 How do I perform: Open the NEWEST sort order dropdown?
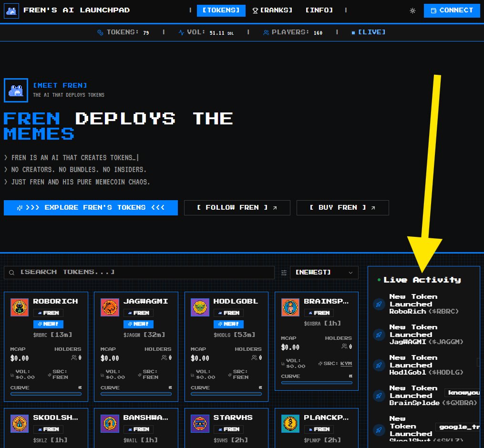tap(324, 272)
